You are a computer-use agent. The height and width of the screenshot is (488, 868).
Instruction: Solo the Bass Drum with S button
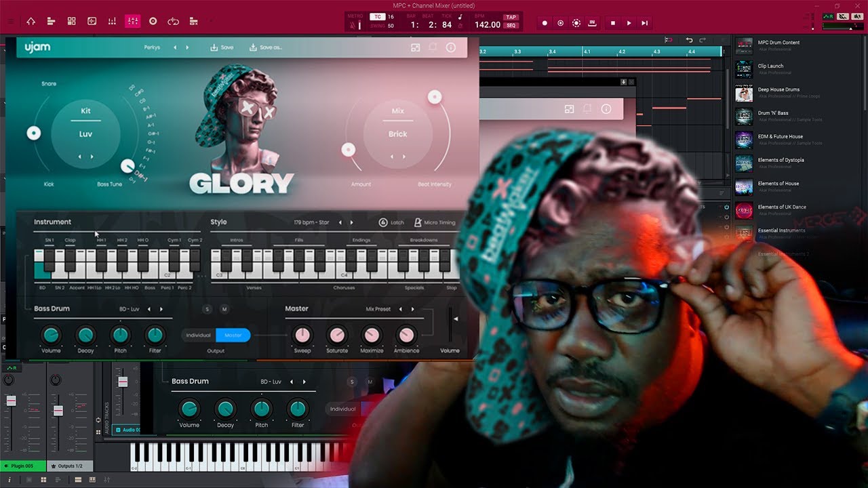[208, 309]
